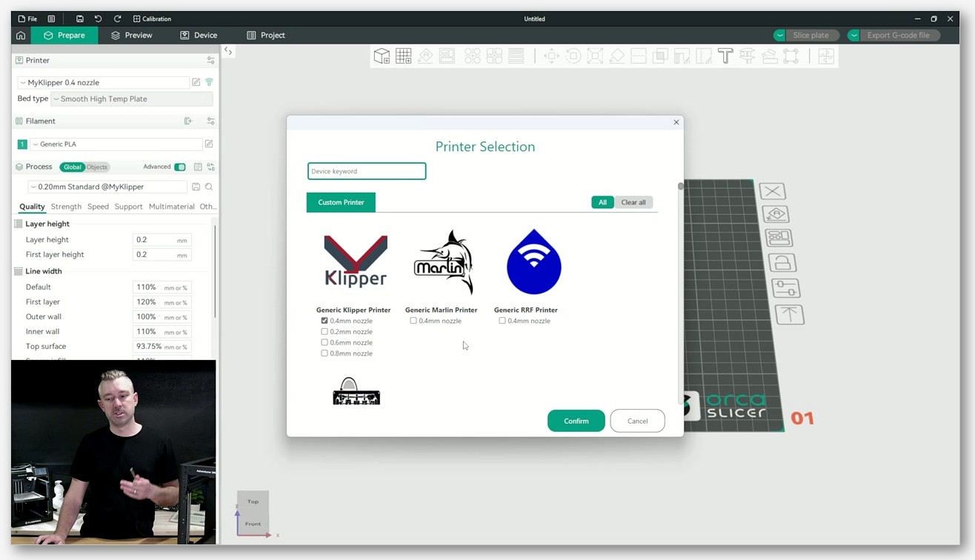975x560 pixels.
Task: Open the File menu
Action: tap(27, 19)
